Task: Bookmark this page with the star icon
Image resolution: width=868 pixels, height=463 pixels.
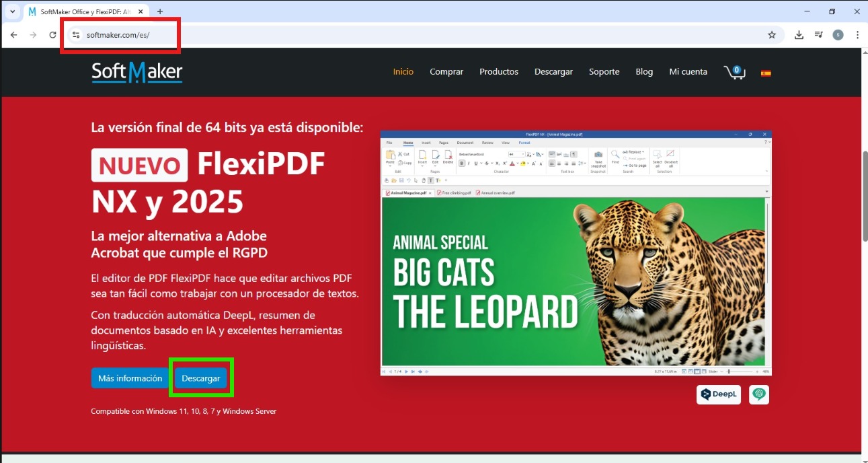Action: click(772, 35)
